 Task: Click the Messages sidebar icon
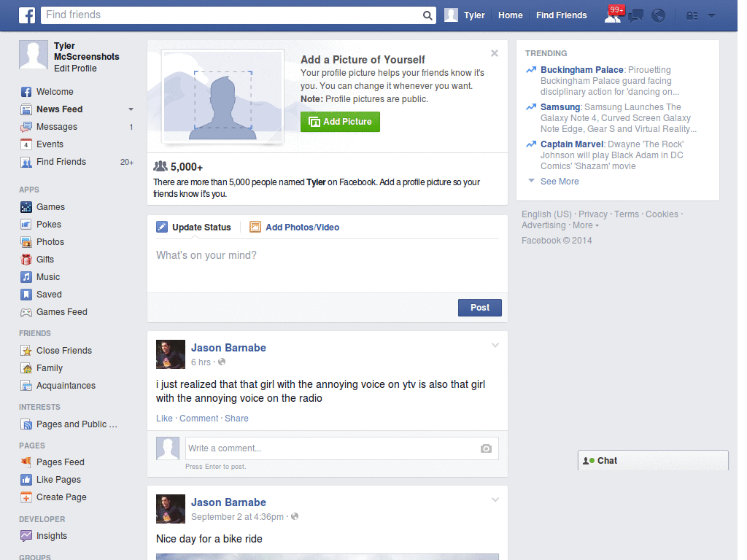pyautogui.click(x=26, y=127)
